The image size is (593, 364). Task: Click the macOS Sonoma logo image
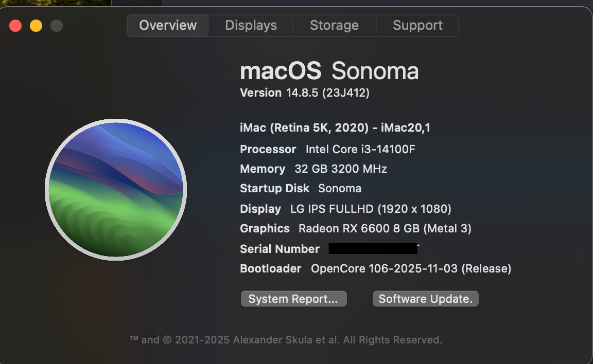(116, 189)
